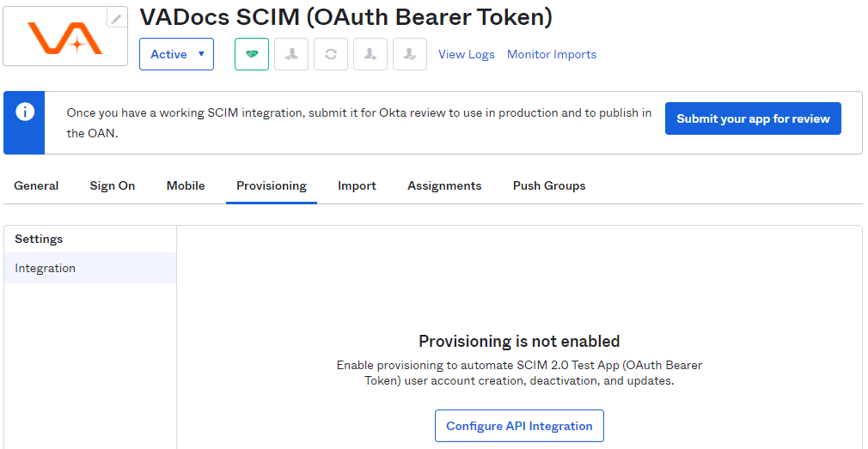Select the Provisioning tab

pos(272,185)
